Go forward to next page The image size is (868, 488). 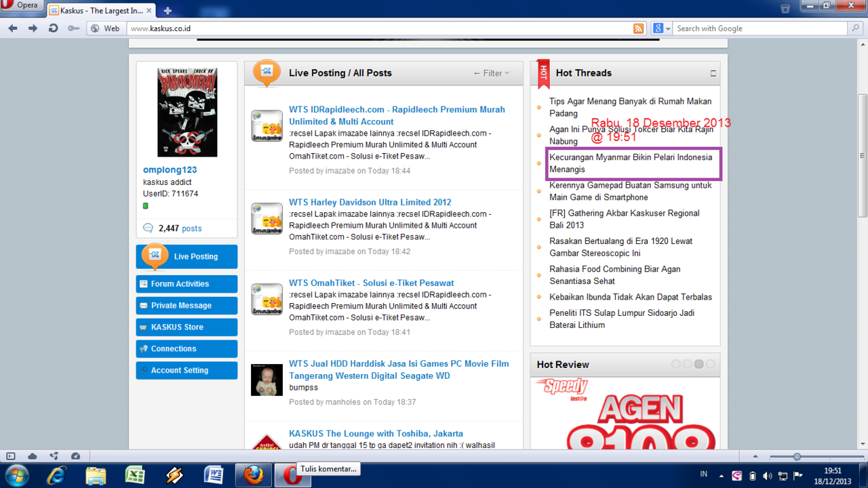[x=33, y=28]
